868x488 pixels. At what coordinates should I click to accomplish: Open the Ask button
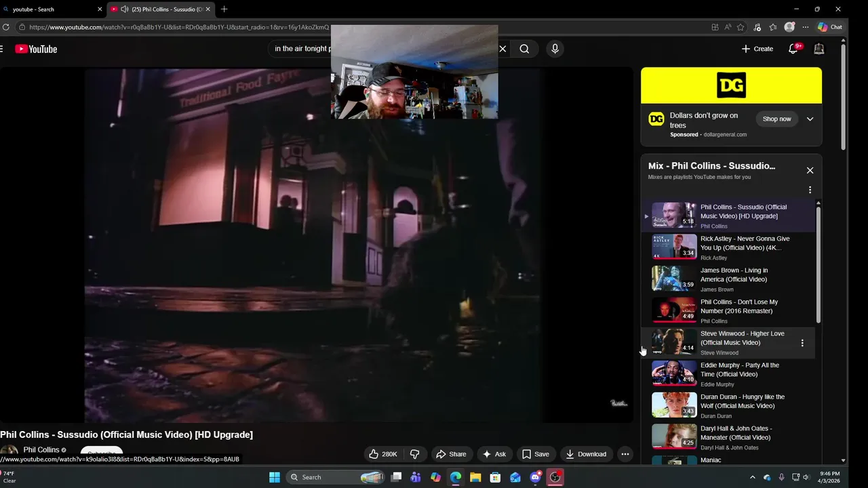494,454
